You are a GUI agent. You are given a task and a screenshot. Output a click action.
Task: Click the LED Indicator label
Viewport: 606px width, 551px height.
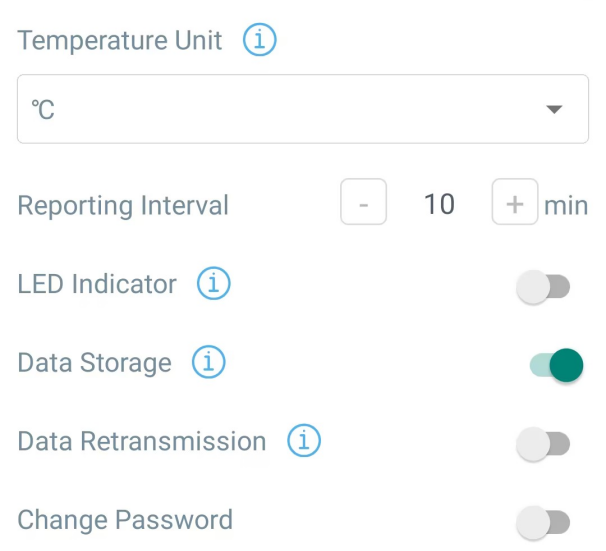(97, 285)
